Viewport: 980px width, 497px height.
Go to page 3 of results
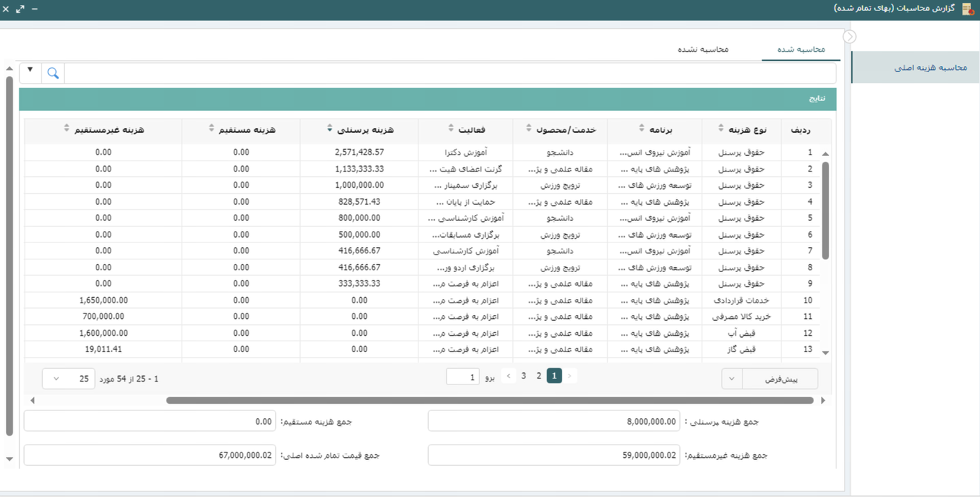pyautogui.click(x=523, y=376)
